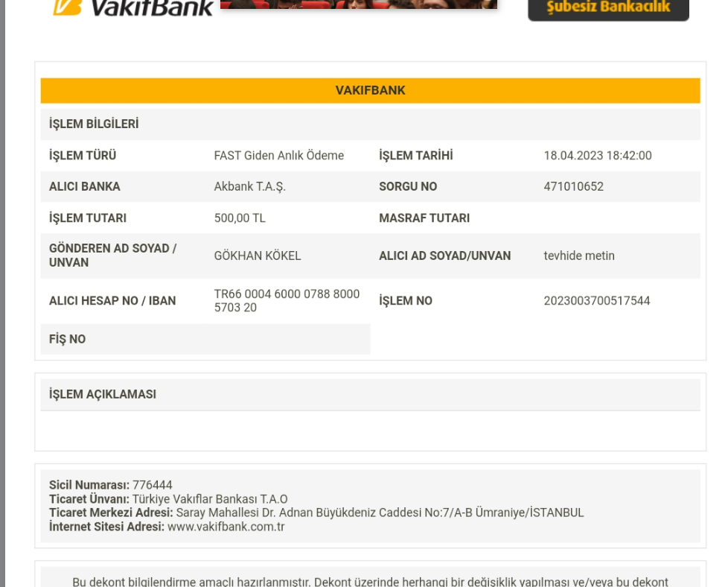The height and width of the screenshot is (587, 728).
Task: Select the transaction number 2023003700517544
Action: pyautogui.click(x=596, y=301)
